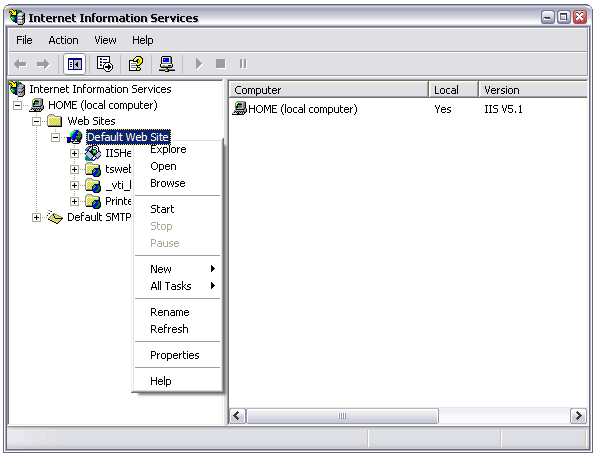Click the horizontal scrollbar thumb
Image resolution: width=593 pixels, height=457 pixels.
point(342,416)
